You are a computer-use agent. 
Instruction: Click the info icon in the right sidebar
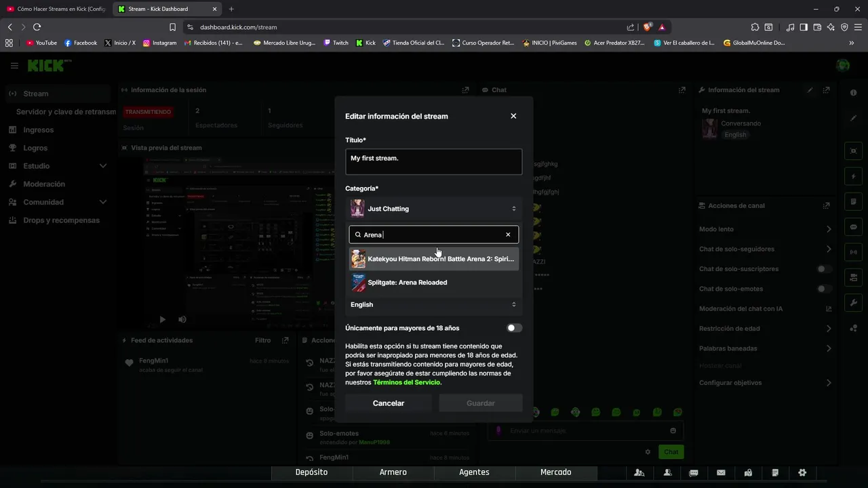854,92
